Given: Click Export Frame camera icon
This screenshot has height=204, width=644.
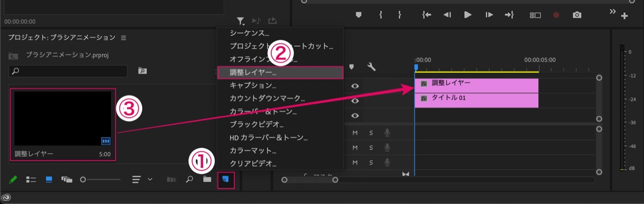Looking at the screenshot, I should [x=577, y=15].
